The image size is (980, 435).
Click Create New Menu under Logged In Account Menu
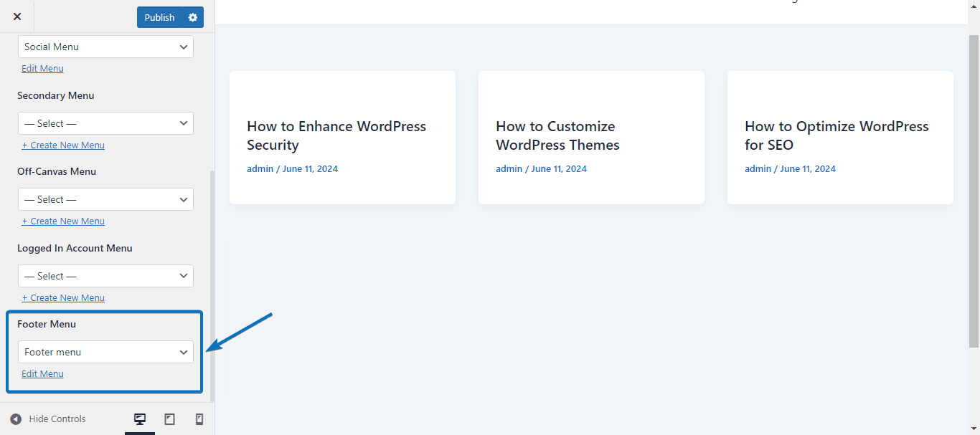(x=63, y=297)
